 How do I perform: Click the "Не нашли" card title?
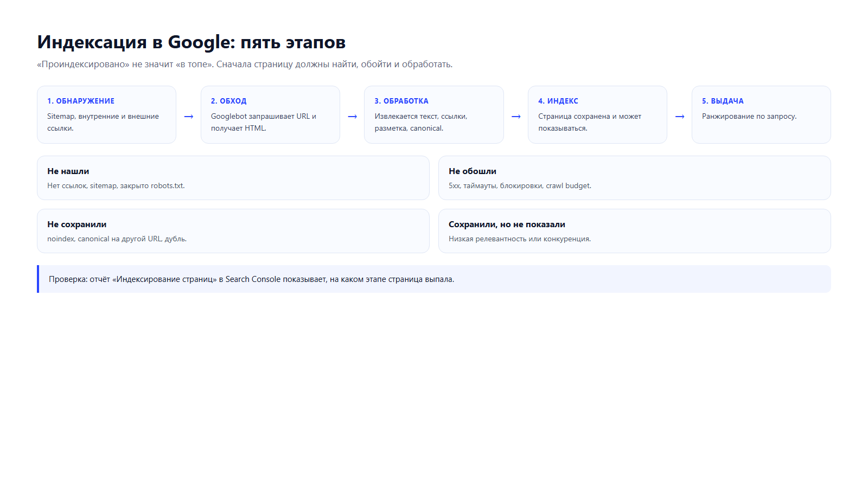click(68, 171)
